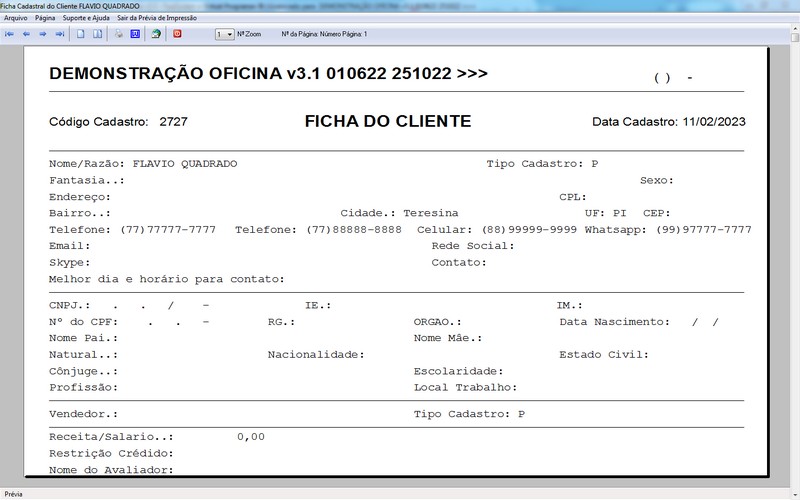
Task: Click the Código Cadastro value 2727
Action: pos(173,122)
